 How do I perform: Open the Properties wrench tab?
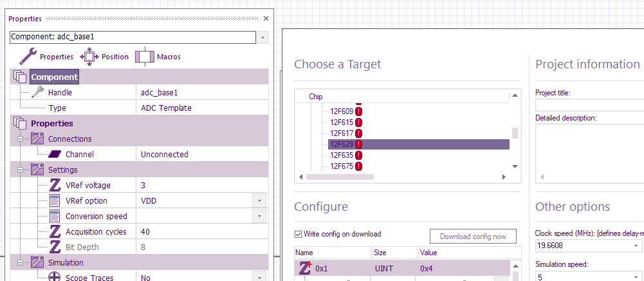click(x=28, y=57)
